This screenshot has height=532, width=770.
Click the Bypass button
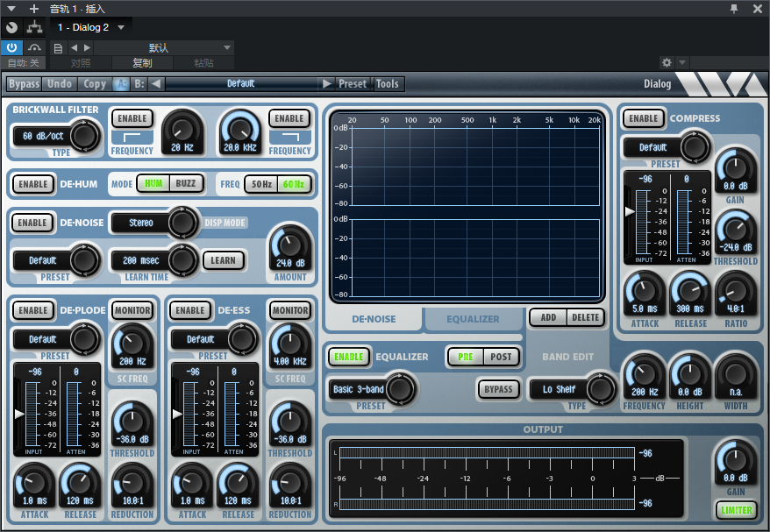pos(24,84)
